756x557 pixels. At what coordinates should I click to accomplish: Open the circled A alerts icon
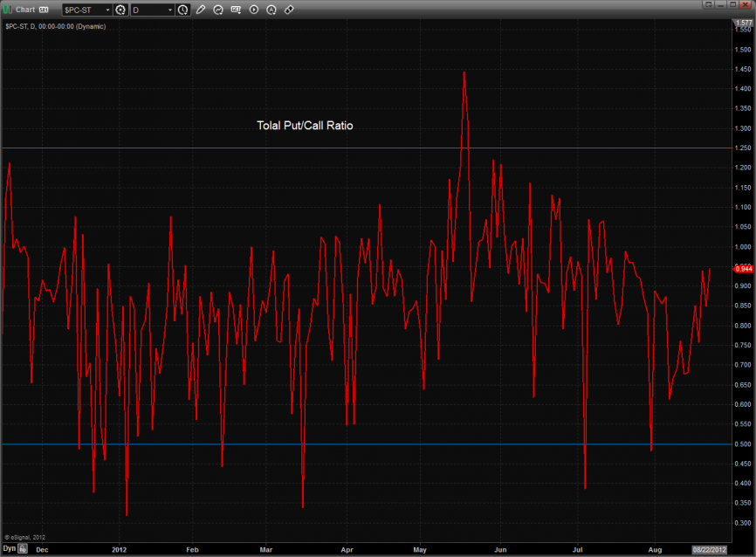(x=271, y=10)
